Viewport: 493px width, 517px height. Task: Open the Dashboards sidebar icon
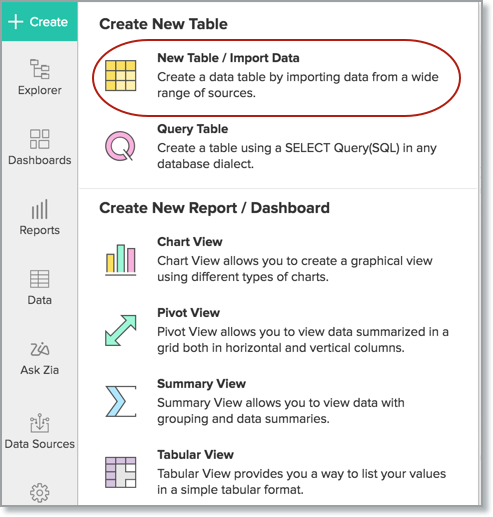[x=39, y=139]
